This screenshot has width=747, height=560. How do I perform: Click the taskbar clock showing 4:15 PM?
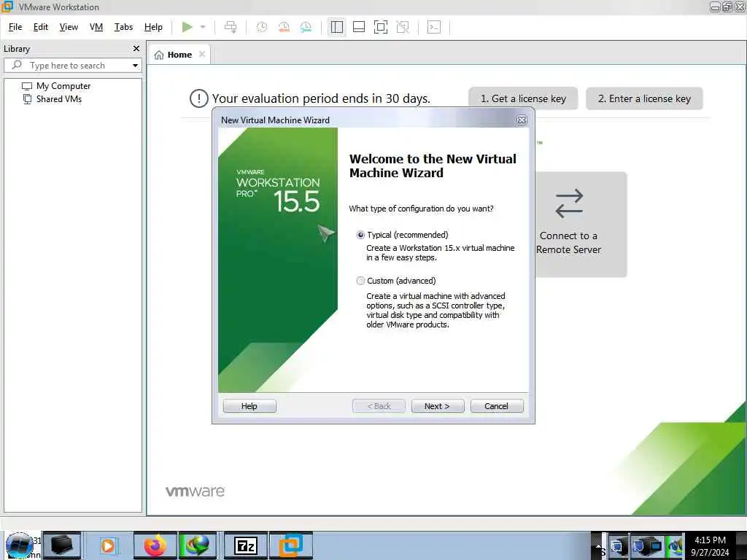click(x=711, y=545)
